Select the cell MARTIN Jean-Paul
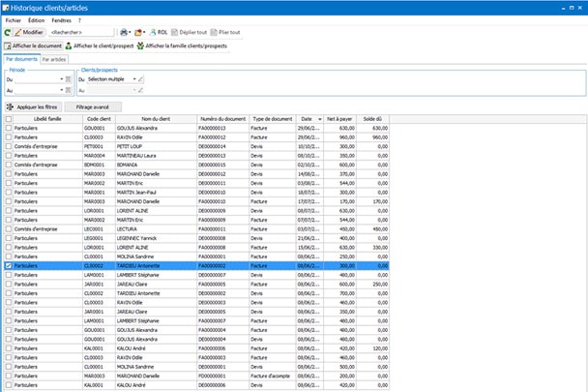This screenshot has height=392, width=588. click(156, 193)
